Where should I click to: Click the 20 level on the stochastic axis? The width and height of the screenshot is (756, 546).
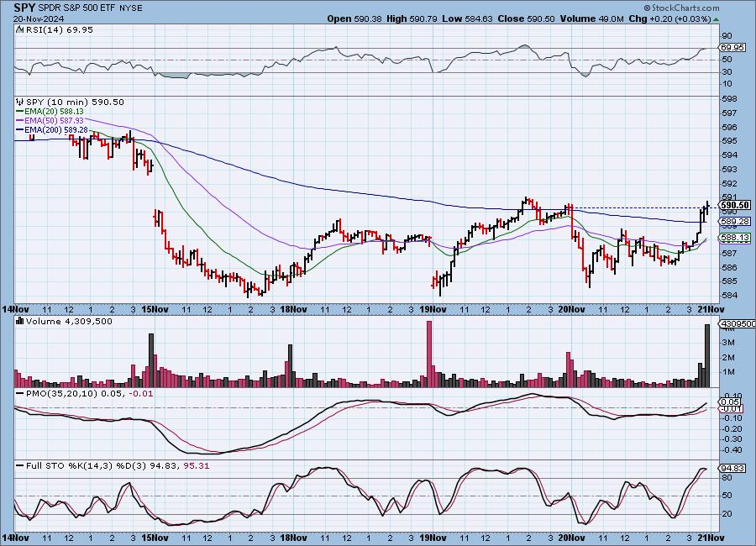point(727,514)
